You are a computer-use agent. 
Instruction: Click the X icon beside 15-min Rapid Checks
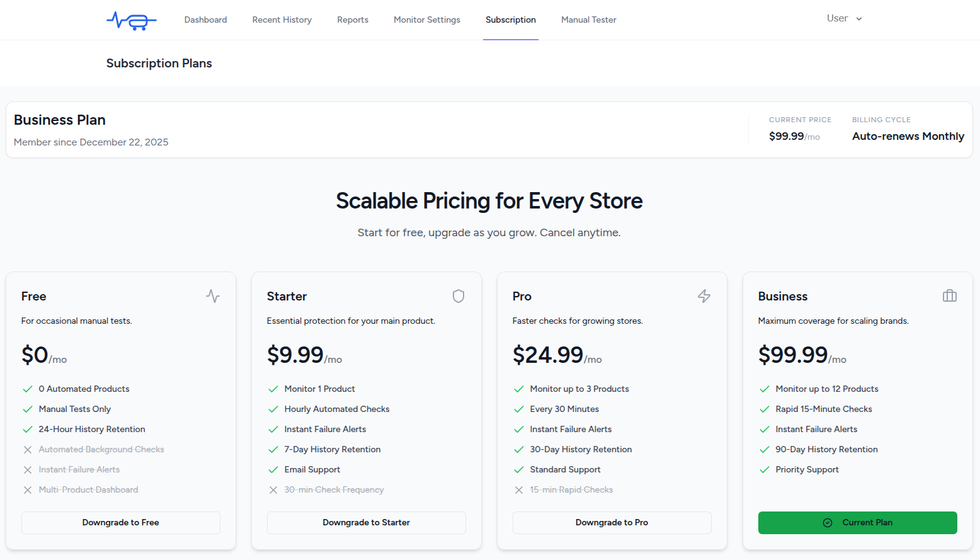coord(519,490)
